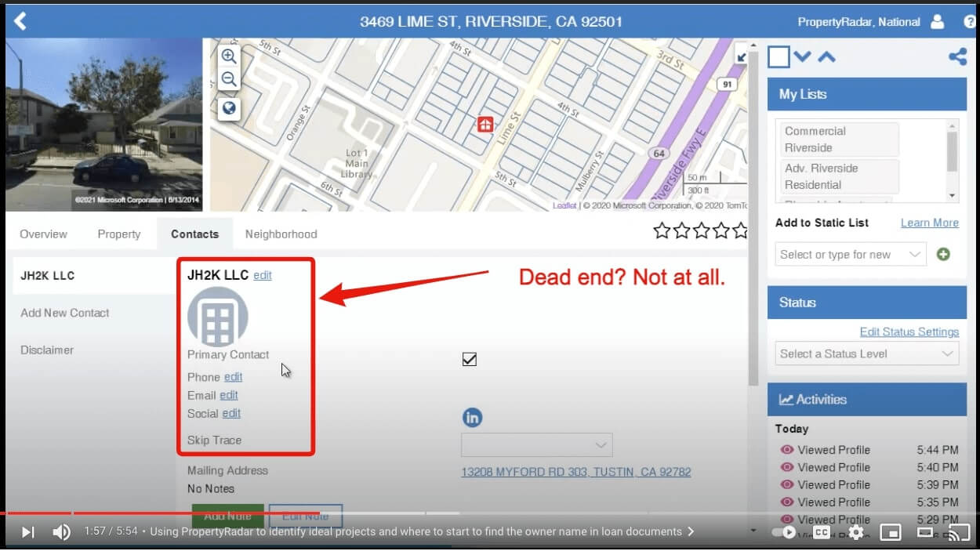Click Viewed Profile entry at 5:40 PM
Screen dimensions: 980x551
click(869, 467)
